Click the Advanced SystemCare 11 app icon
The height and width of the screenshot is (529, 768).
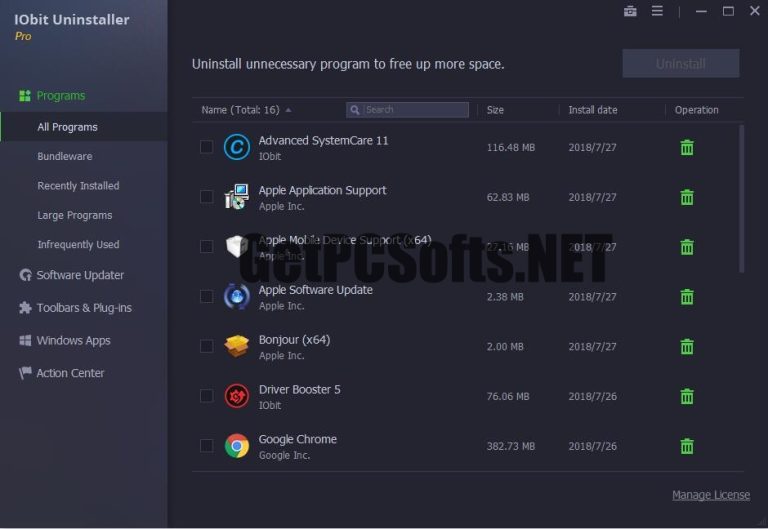[237, 147]
